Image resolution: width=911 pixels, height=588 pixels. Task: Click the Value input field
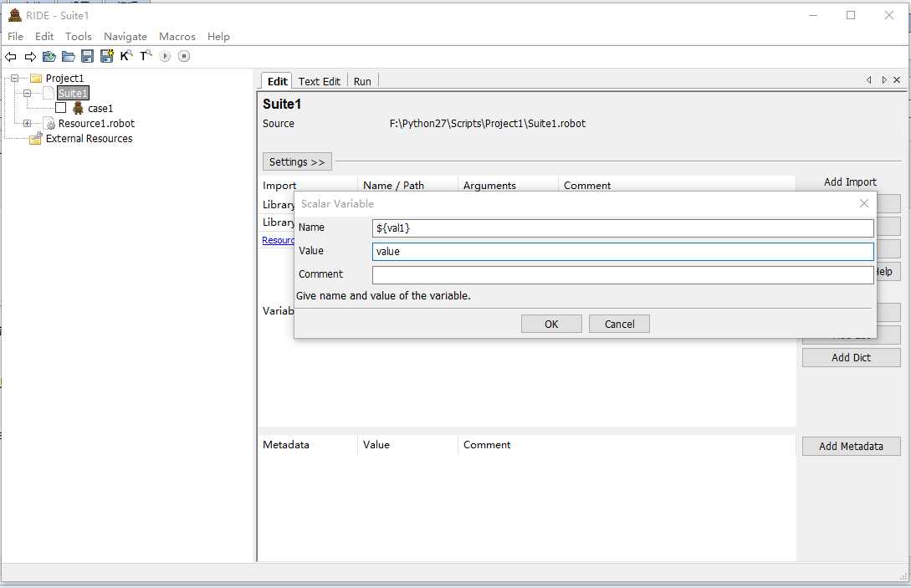point(623,251)
